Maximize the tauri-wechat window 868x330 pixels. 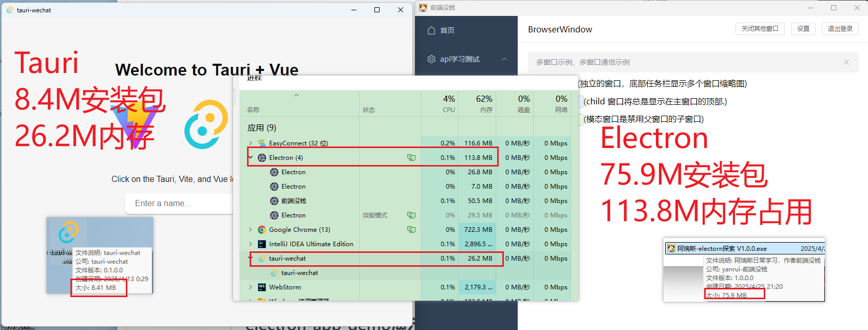pyautogui.click(x=377, y=10)
